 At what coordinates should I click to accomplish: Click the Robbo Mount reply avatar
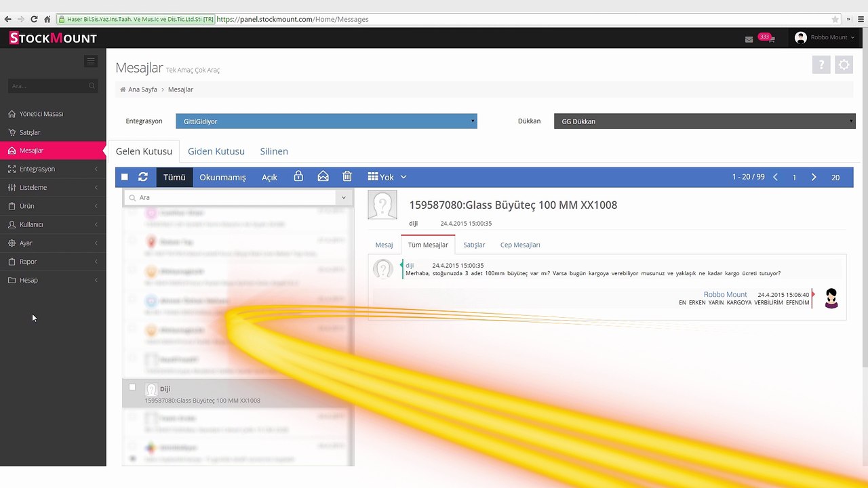(x=831, y=298)
